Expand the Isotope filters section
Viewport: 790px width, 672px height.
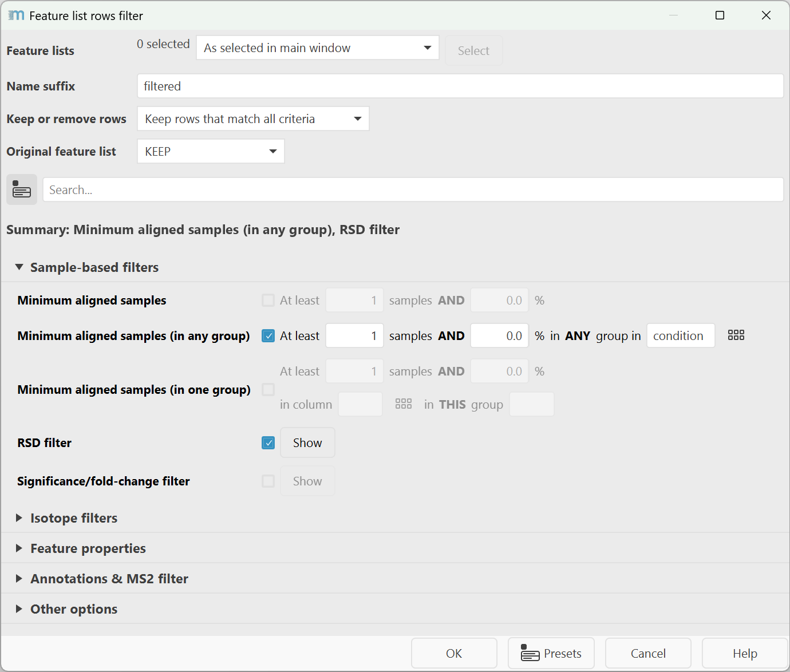click(19, 518)
